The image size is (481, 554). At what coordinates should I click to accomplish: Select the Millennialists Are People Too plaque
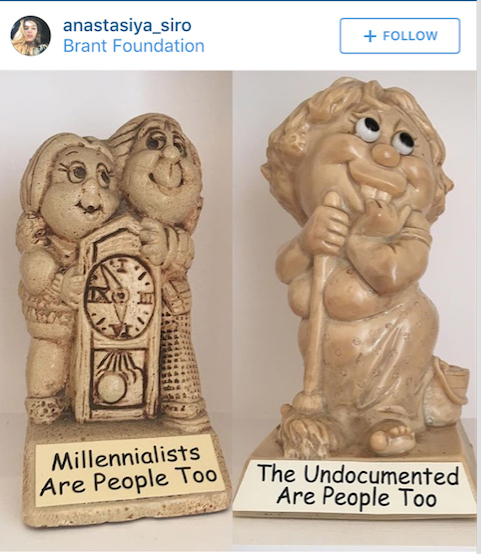point(130,470)
